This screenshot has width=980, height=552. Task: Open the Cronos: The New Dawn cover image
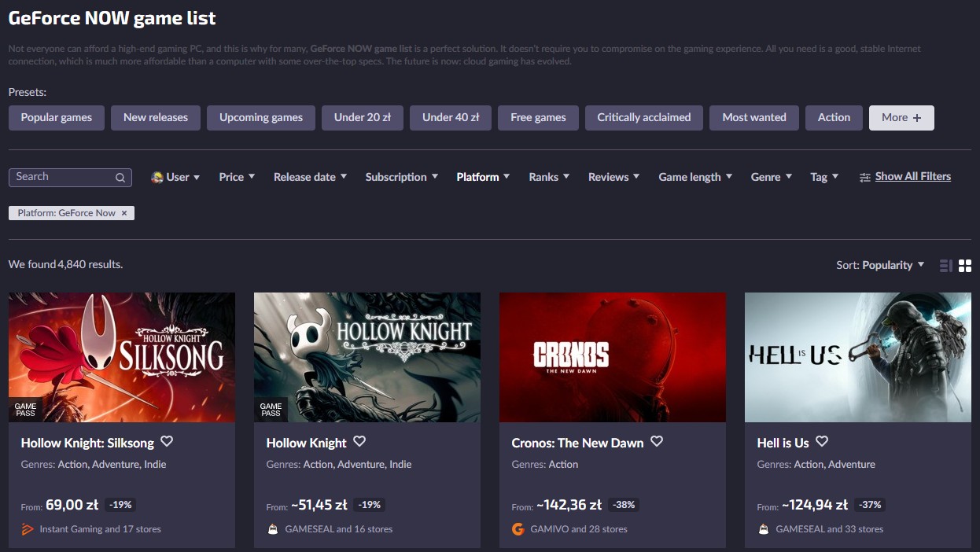pos(613,358)
